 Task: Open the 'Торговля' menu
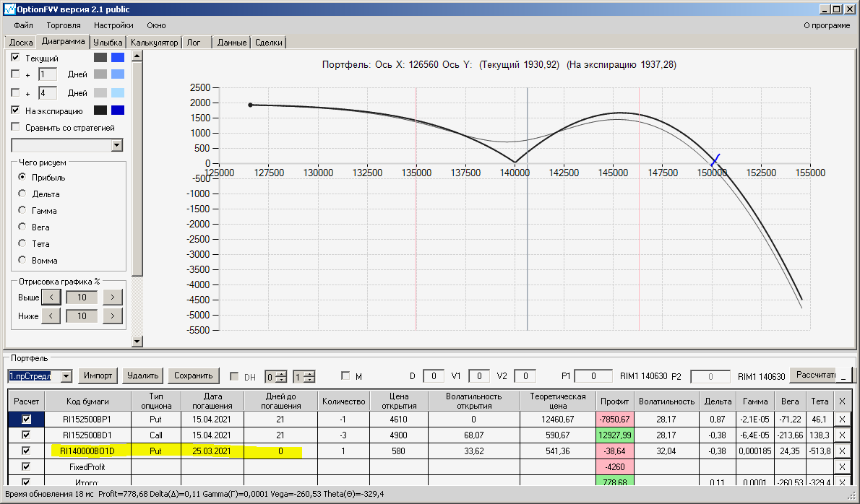[64, 25]
